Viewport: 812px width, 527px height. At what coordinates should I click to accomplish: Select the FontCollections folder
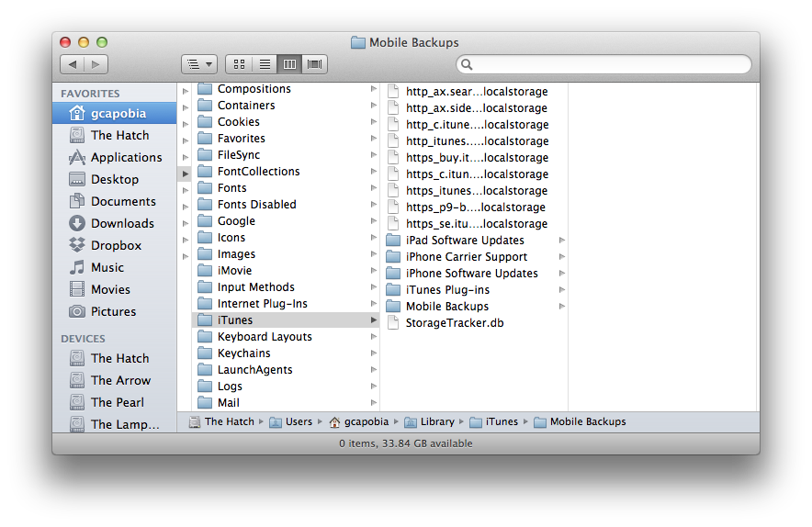tap(286, 172)
